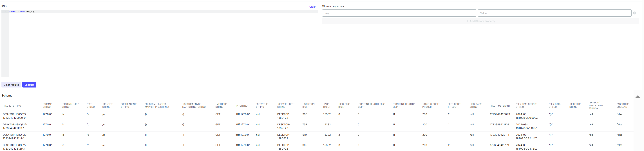Focus the stream property Key field
This screenshot has height=151, width=644.
399,13
